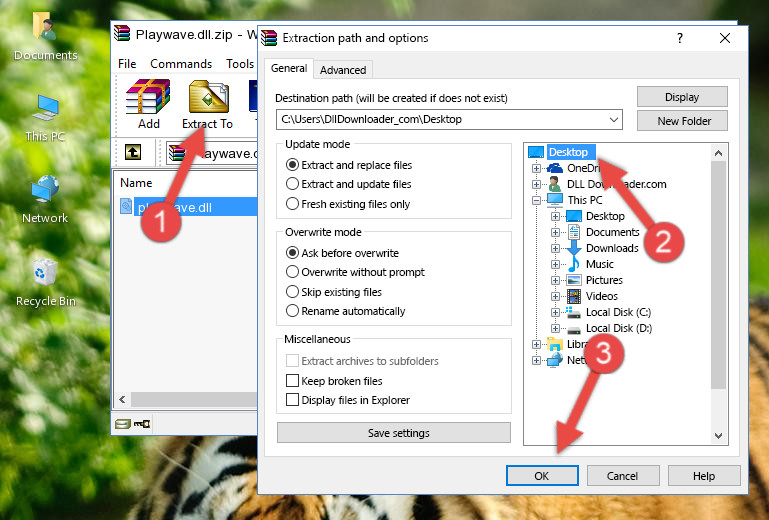Select the This PC desktop icon
The image size is (769, 520).
45,119
